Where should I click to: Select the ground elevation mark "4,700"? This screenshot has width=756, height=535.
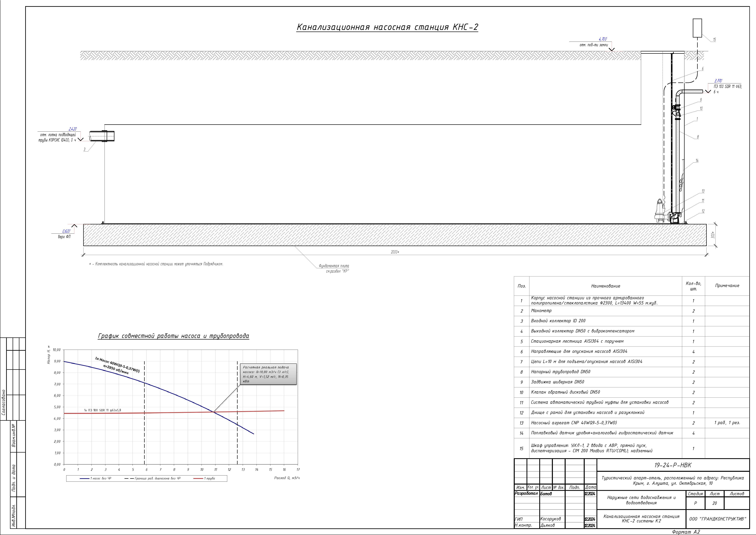603,39
